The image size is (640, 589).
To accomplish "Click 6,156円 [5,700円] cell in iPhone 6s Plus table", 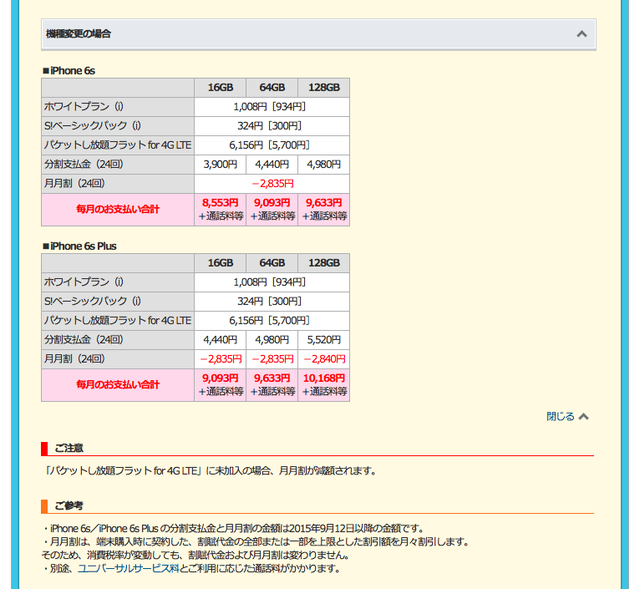I will (272, 321).
